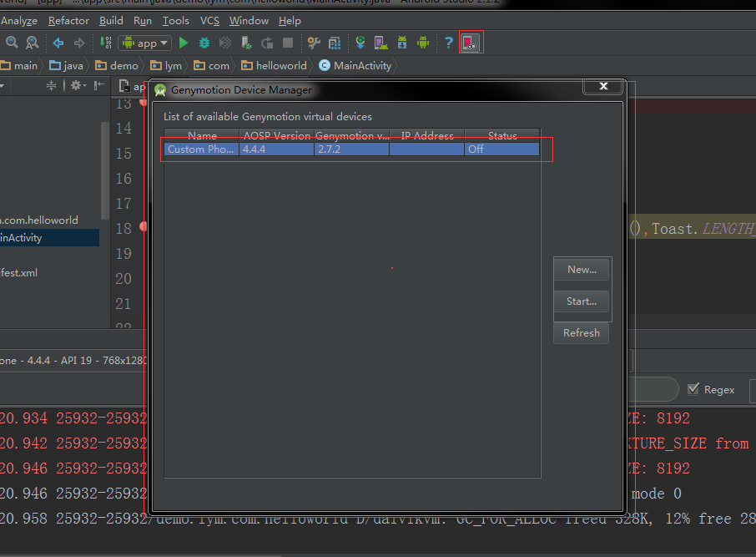The width and height of the screenshot is (756, 557).
Task: Open the device selector showing 4.4.4 - API 19
Action: click(x=73, y=361)
